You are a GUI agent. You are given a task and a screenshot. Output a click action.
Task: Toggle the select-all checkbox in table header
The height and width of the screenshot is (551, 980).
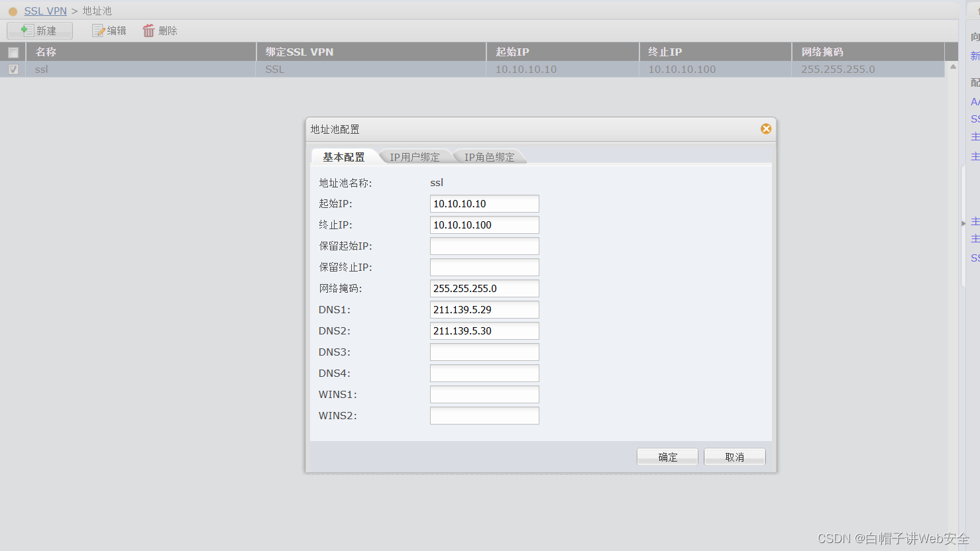point(13,52)
